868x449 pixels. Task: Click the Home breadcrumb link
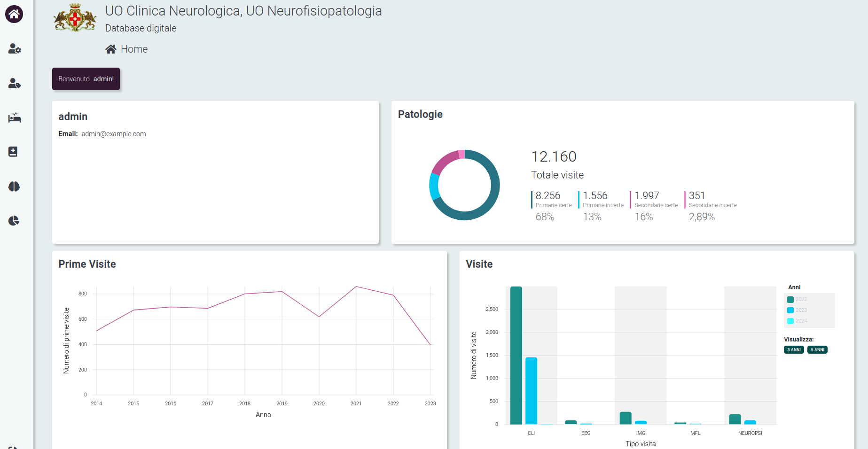tap(134, 49)
